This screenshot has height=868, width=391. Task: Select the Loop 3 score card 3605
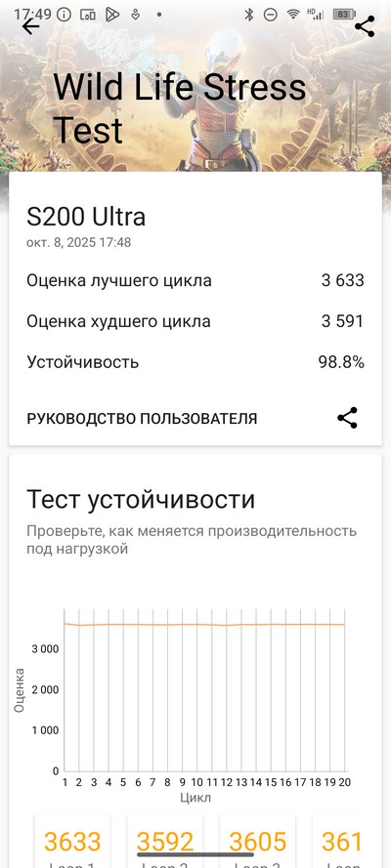coord(257,842)
